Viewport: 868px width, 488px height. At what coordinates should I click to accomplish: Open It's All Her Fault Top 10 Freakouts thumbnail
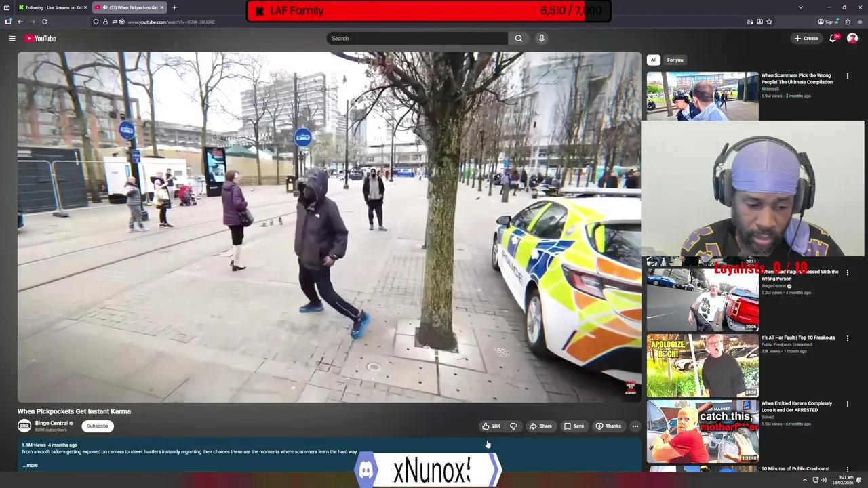pos(703,365)
